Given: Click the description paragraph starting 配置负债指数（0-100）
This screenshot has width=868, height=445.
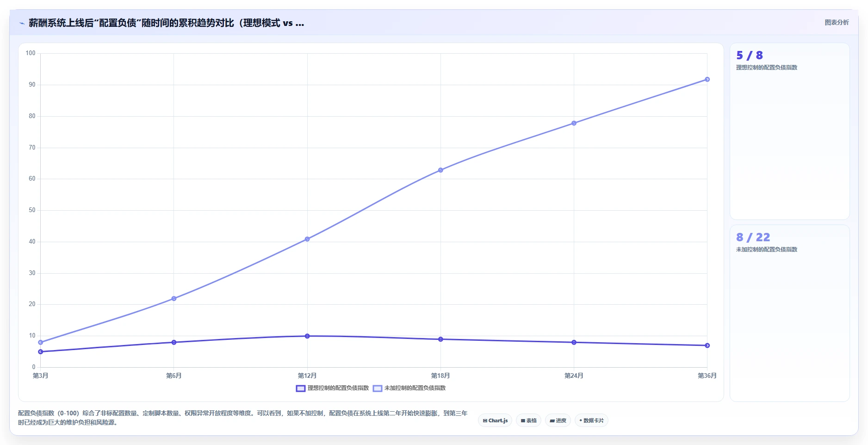Looking at the screenshot, I should pos(243,418).
